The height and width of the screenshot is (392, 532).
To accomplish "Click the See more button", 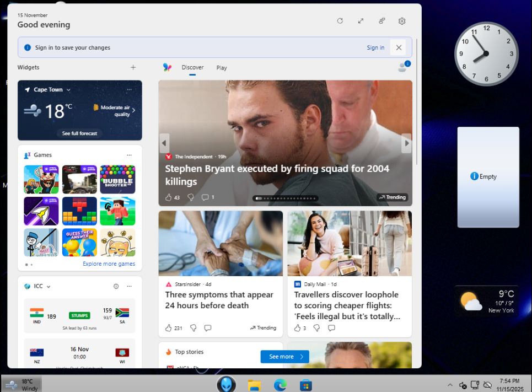I will (x=284, y=357).
